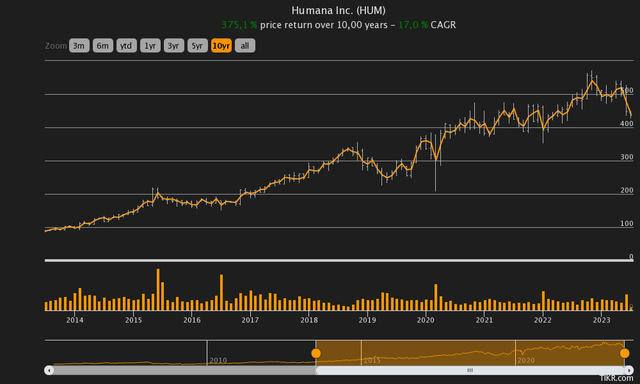Click the TIKR.com credit link

[616, 378]
